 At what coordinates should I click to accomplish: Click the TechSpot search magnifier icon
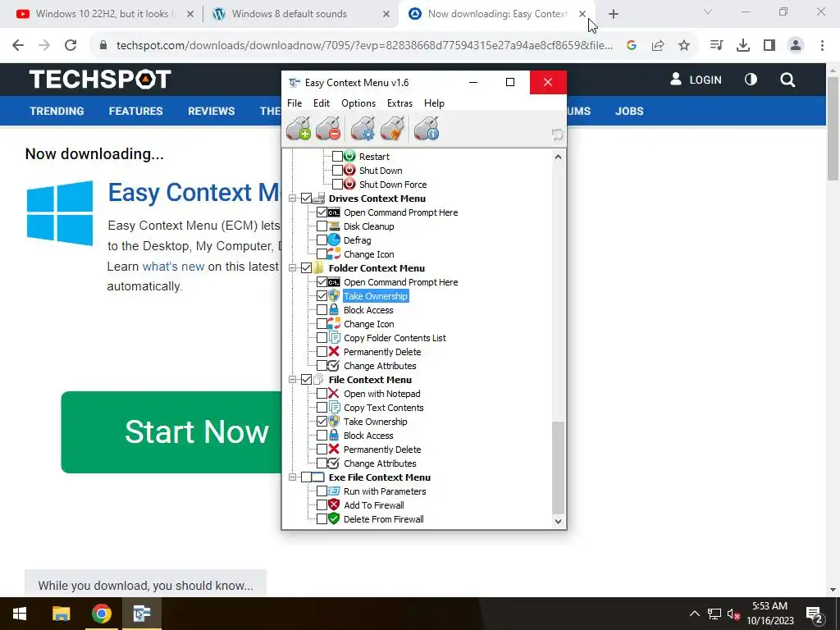click(787, 80)
